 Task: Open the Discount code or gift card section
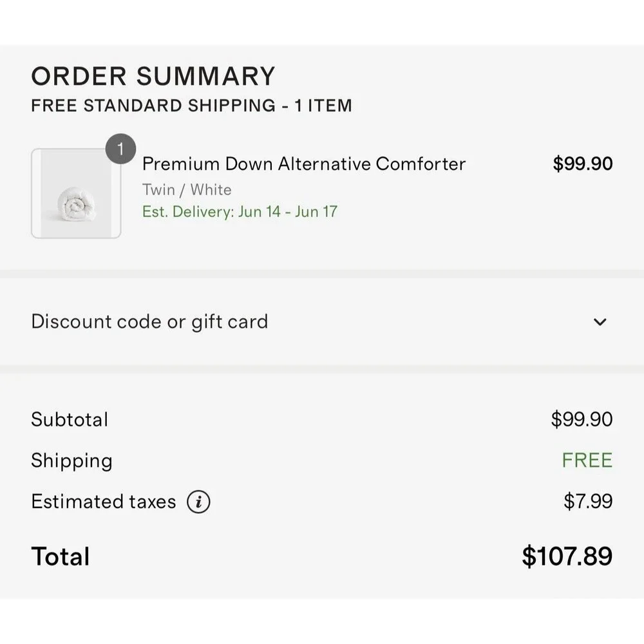[x=322, y=321]
